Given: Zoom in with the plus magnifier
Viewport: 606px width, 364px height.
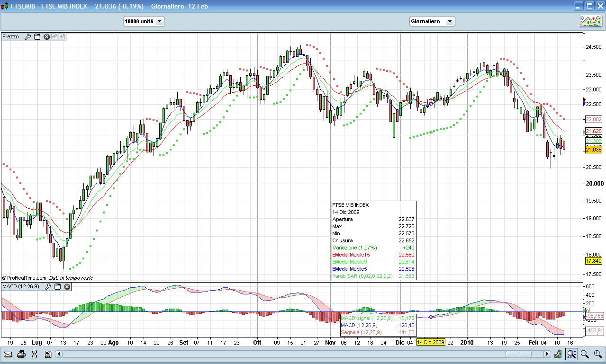Looking at the screenshot, I should pyautogui.click(x=598, y=354).
